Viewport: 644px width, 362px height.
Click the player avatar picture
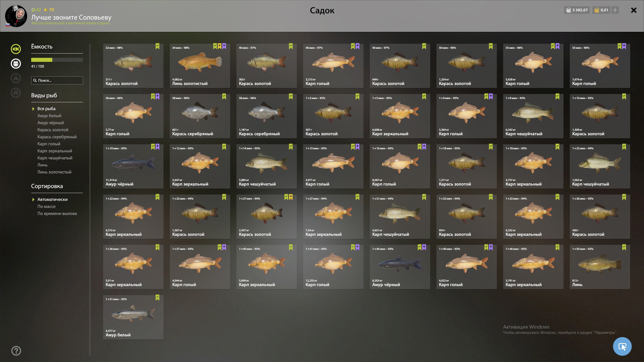click(16, 16)
